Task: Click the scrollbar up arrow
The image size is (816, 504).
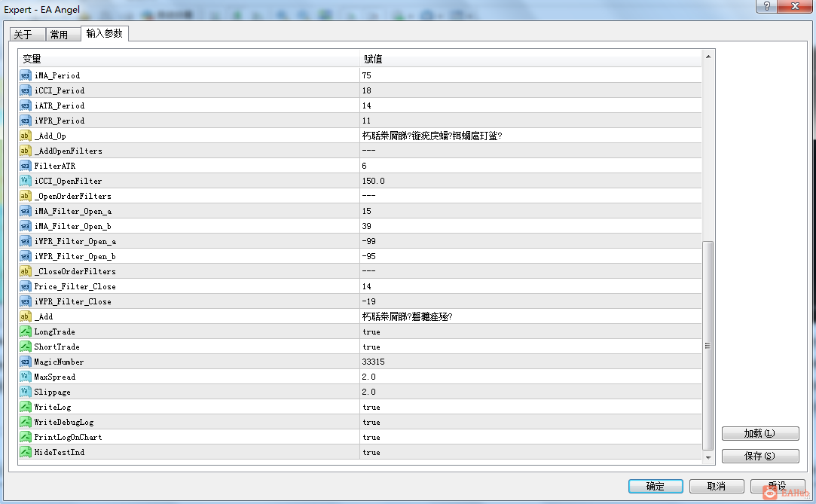Action: click(708, 57)
